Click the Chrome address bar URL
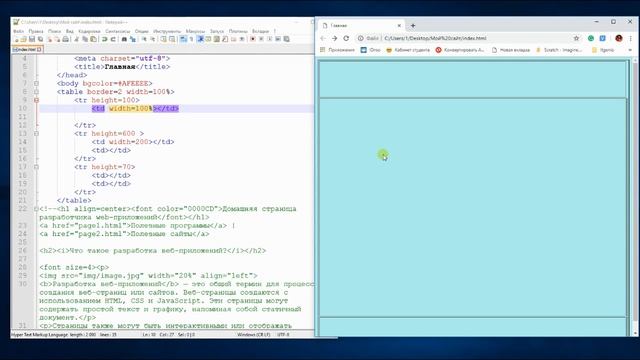The width and height of the screenshot is (640, 360). 435,38
